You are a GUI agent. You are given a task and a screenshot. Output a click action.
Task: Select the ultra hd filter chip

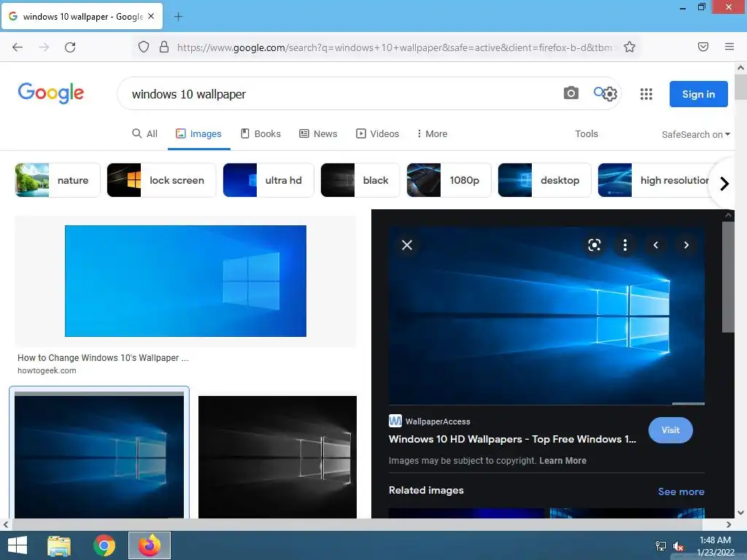coord(268,180)
